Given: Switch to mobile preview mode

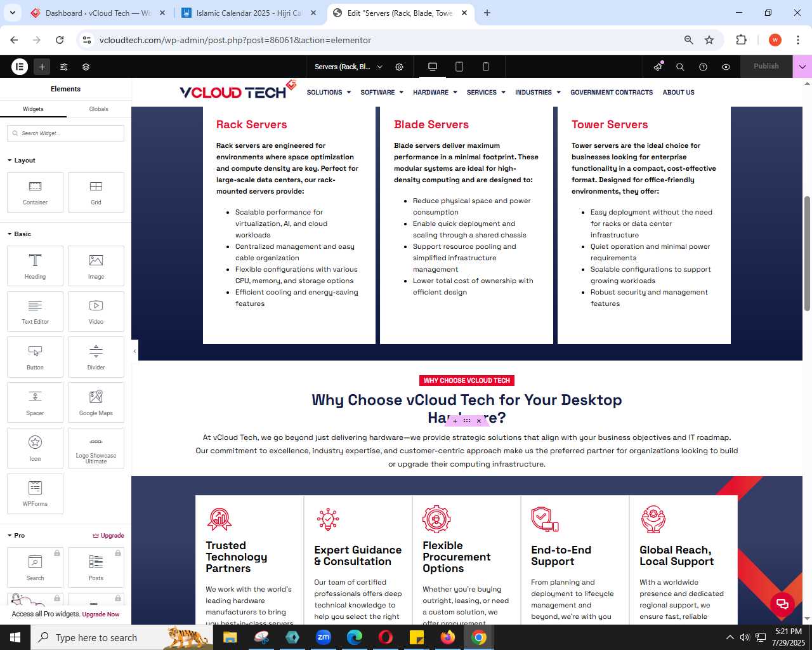Looking at the screenshot, I should pos(486,67).
